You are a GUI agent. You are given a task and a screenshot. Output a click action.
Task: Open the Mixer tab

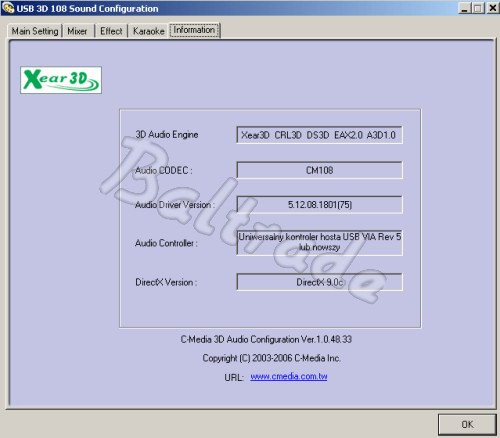click(77, 31)
